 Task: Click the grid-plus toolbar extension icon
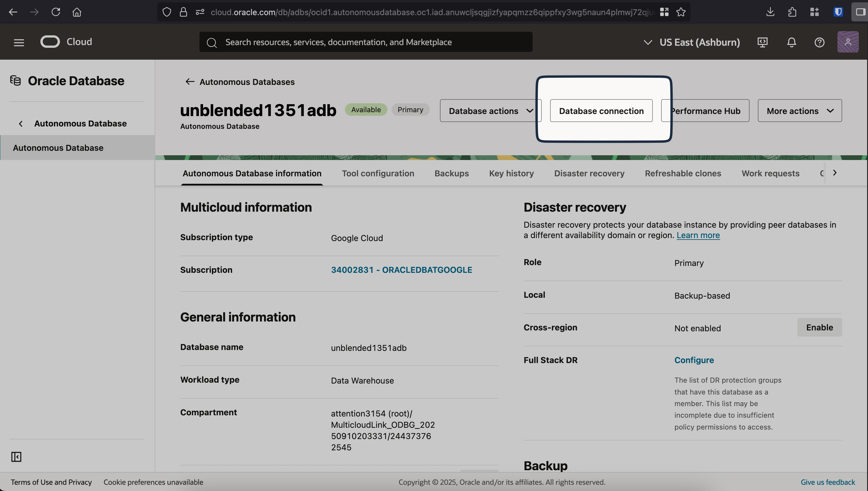(814, 12)
